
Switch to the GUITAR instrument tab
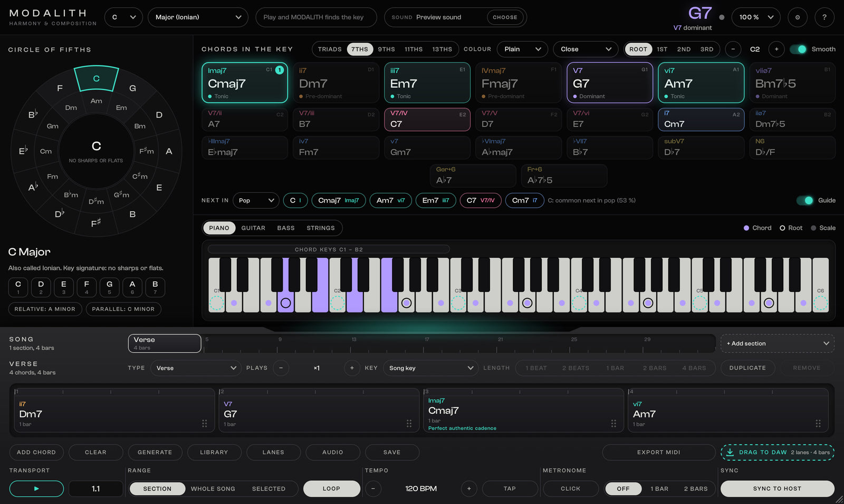[x=253, y=228]
